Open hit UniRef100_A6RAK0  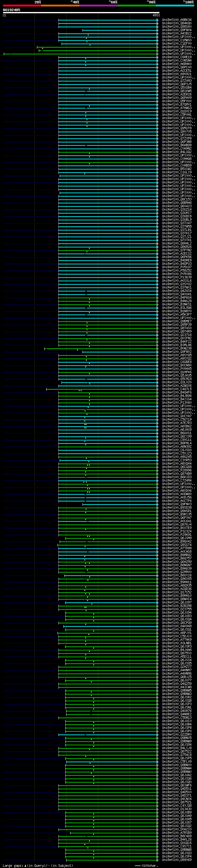pos(177,64)
